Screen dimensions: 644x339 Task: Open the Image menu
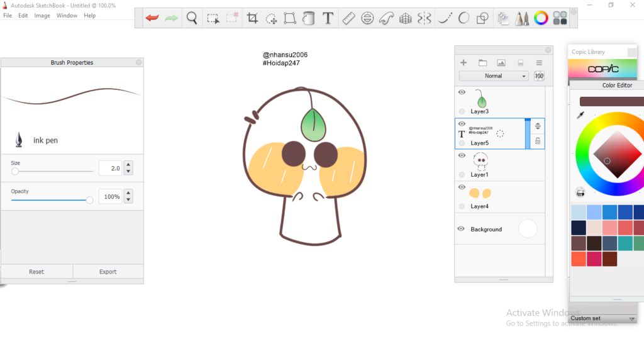click(x=42, y=16)
